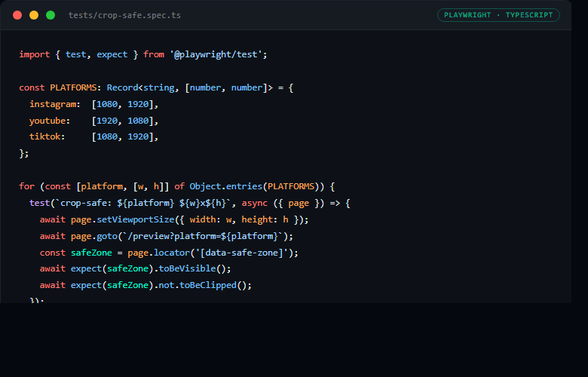Click the goto method call
This screenshot has height=377, width=588.
pos(107,236)
